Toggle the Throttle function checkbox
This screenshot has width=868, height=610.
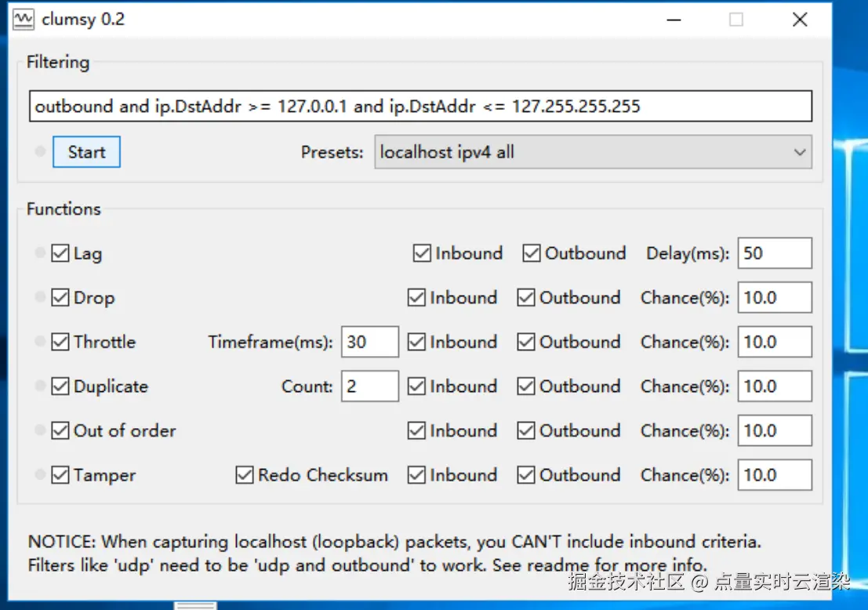[x=60, y=342]
